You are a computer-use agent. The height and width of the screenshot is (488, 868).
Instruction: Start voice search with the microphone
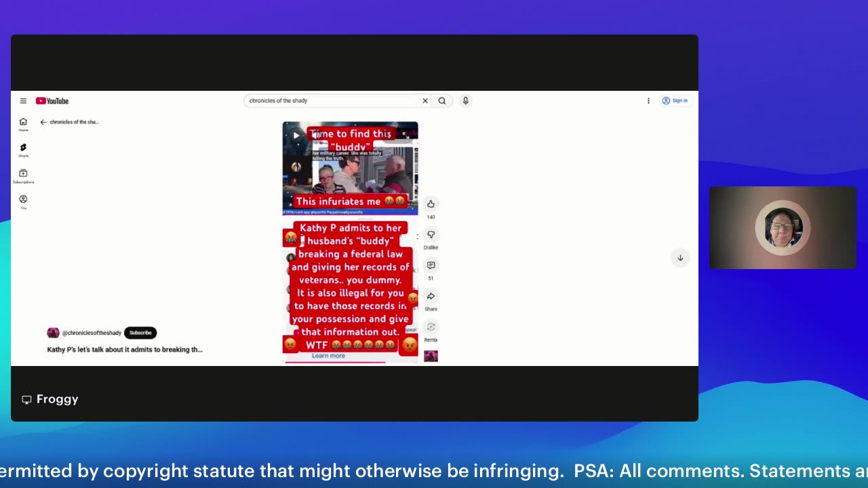point(465,101)
